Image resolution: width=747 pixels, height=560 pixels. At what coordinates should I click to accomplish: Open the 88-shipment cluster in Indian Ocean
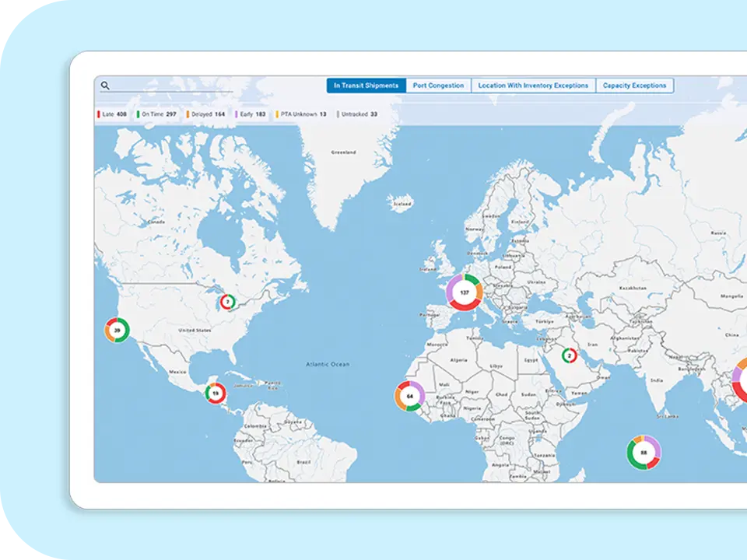click(644, 452)
